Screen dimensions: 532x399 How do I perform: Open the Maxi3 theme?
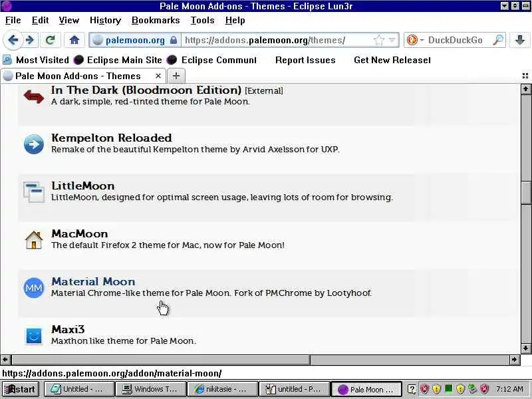point(68,329)
